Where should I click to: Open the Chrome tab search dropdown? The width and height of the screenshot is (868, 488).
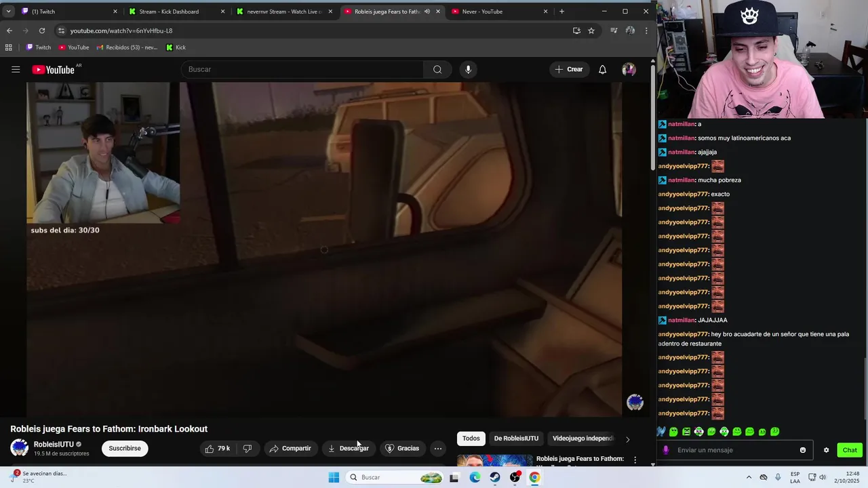[8, 12]
